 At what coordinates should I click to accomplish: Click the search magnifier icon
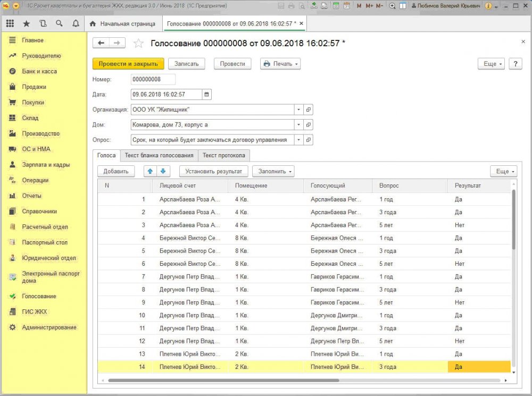click(60, 23)
